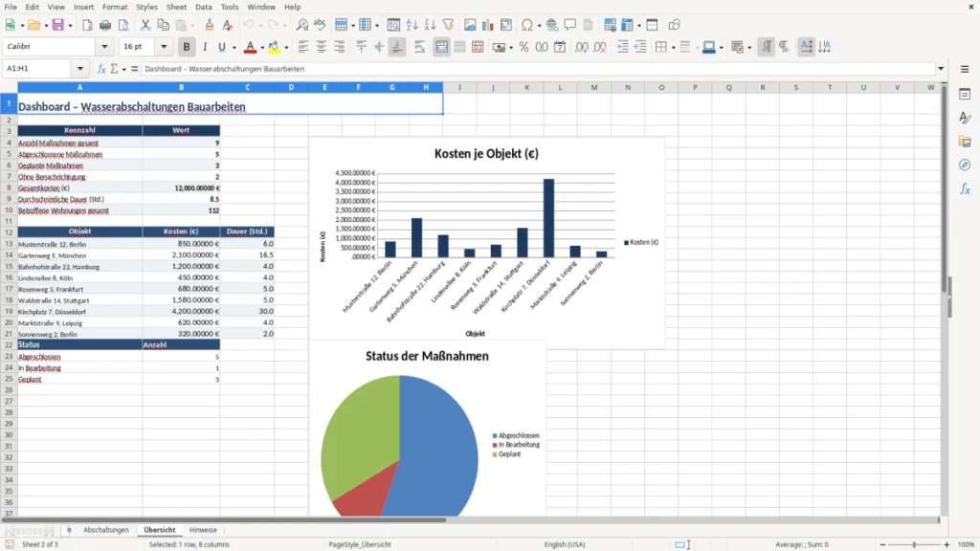Click the formula input line
This screenshot has width=980, height=551.
[x=538, y=69]
